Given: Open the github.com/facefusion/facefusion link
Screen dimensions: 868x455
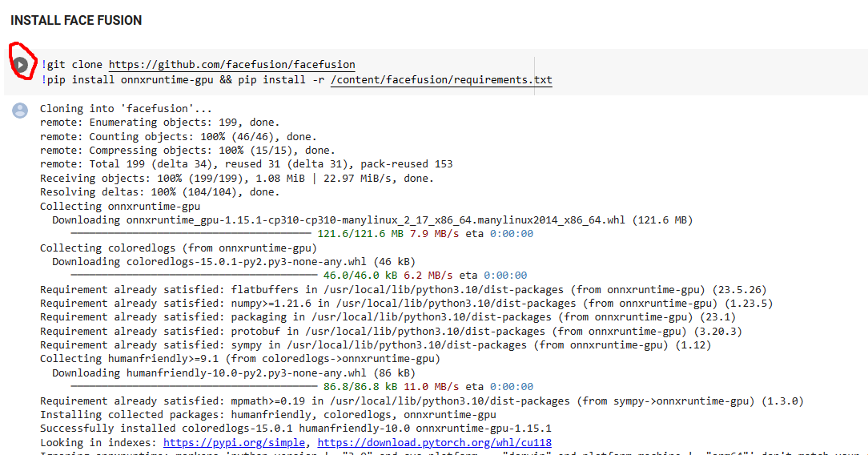Looking at the screenshot, I should pyautogui.click(x=231, y=64).
